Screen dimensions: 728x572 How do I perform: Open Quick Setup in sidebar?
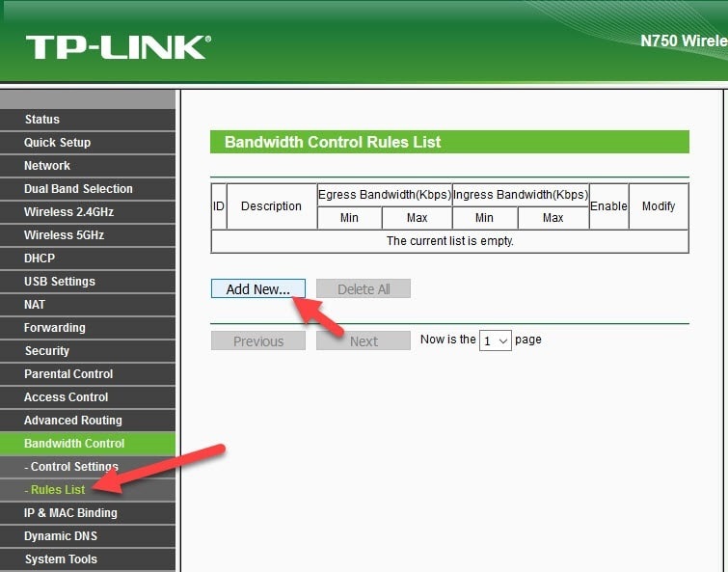coord(58,143)
